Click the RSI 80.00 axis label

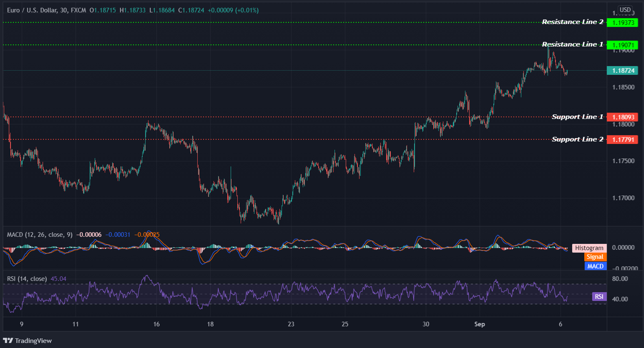pos(620,279)
